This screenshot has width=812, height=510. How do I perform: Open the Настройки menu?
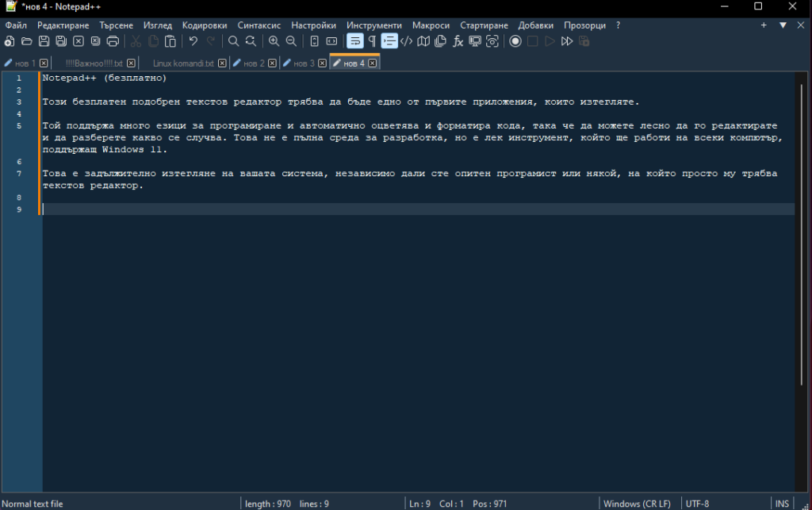point(313,25)
